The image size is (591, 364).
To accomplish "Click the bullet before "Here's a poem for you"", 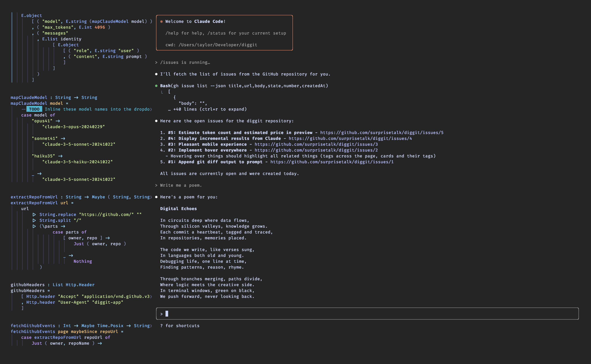I will pos(157,197).
